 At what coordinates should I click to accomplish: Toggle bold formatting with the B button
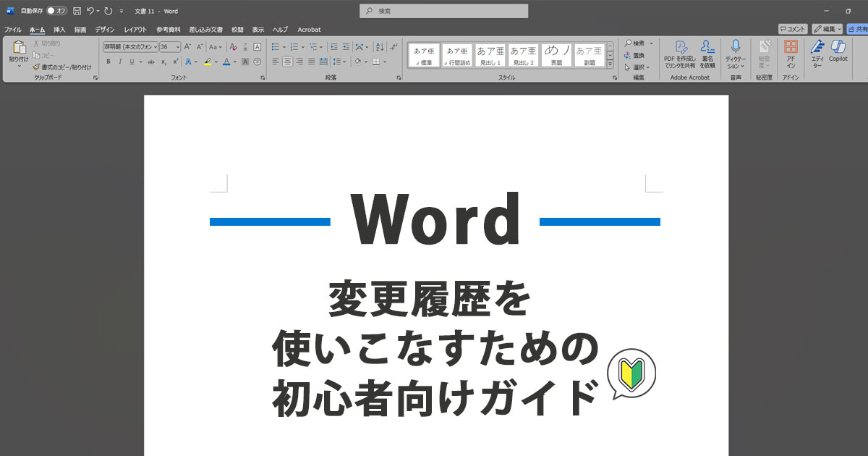click(109, 62)
